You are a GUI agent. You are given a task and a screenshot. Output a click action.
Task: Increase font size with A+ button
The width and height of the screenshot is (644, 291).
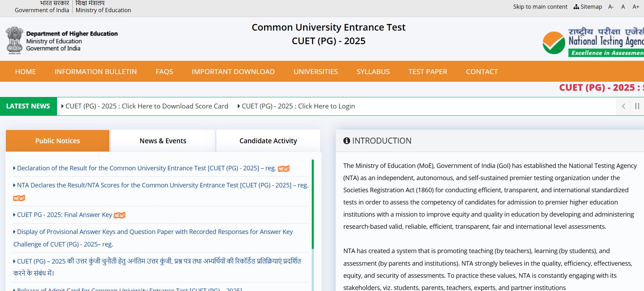coord(636,7)
